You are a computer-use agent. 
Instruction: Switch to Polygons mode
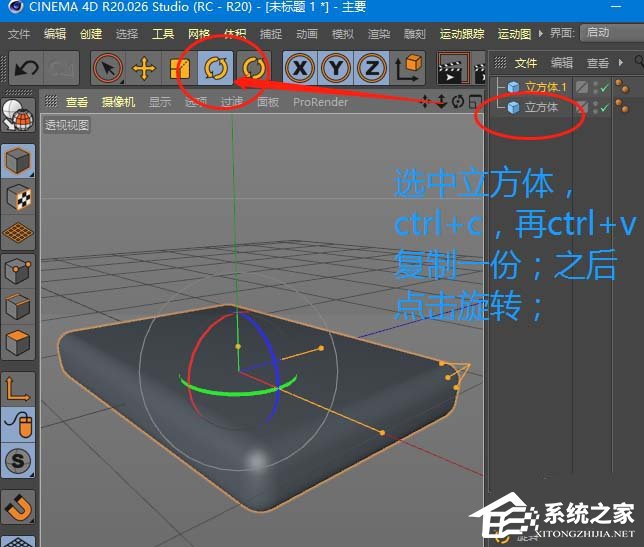coord(18,342)
